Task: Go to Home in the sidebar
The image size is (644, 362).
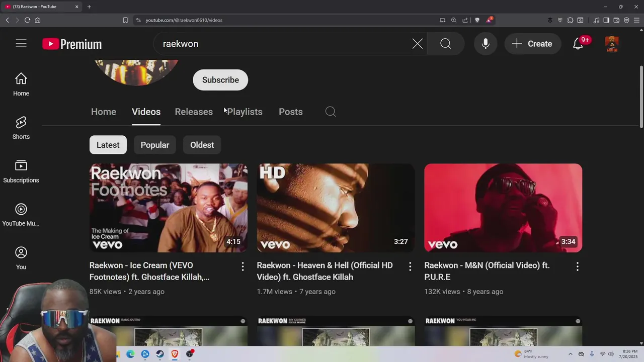Action: tap(21, 84)
